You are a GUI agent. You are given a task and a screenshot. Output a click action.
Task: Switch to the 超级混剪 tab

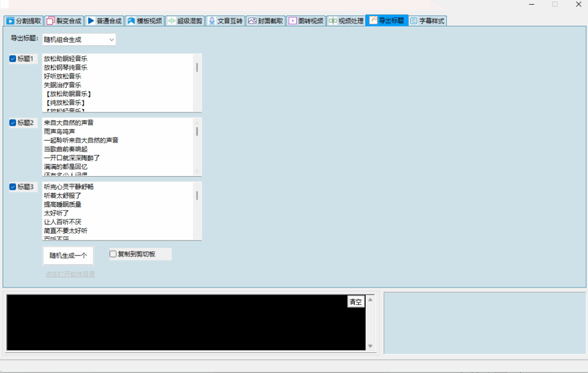[x=185, y=21]
